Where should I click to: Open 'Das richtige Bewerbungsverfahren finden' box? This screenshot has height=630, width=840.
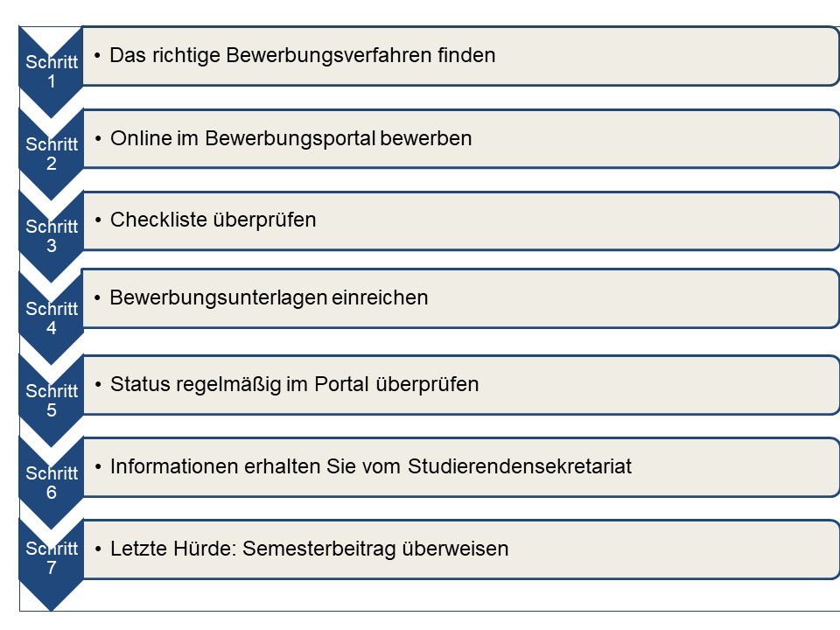click(x=460, y=56)
